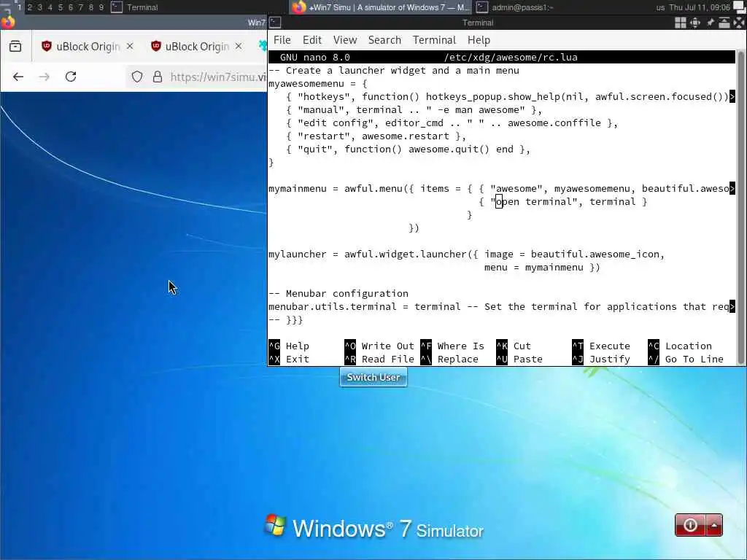This screenshot has height=560, width=747.
Task: Click the tracking protection shield icon
Action: [x=137, y=77]
